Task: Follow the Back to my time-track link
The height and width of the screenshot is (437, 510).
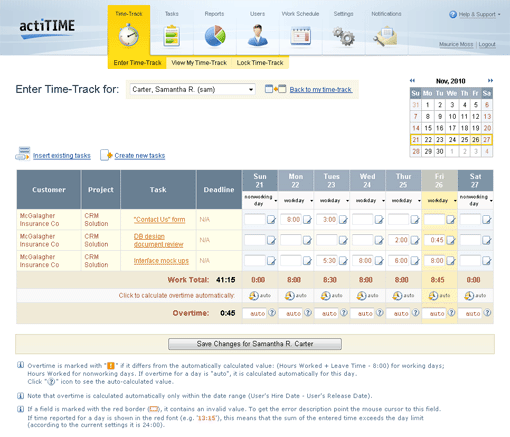Action: coord(321,90)
